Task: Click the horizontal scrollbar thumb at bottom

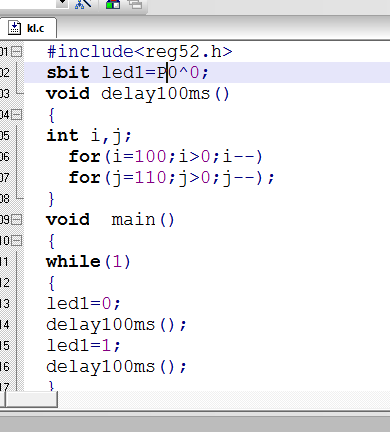Action: click(31, 399)
